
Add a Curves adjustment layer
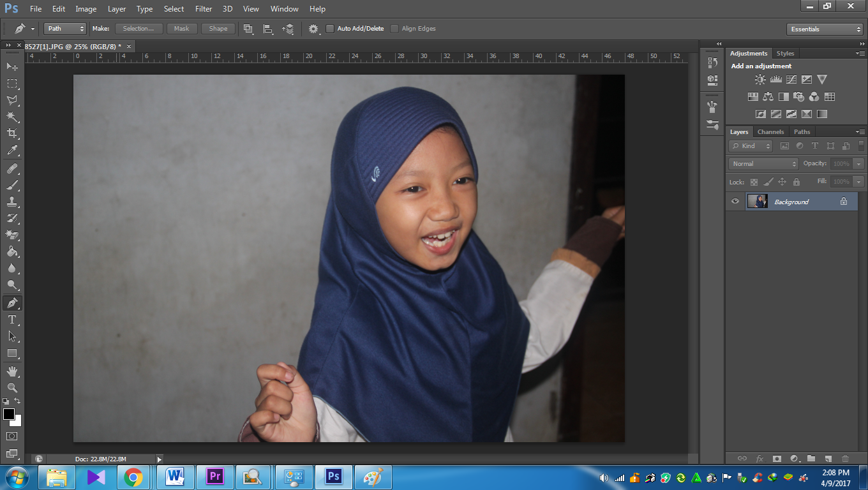[791, 80]
